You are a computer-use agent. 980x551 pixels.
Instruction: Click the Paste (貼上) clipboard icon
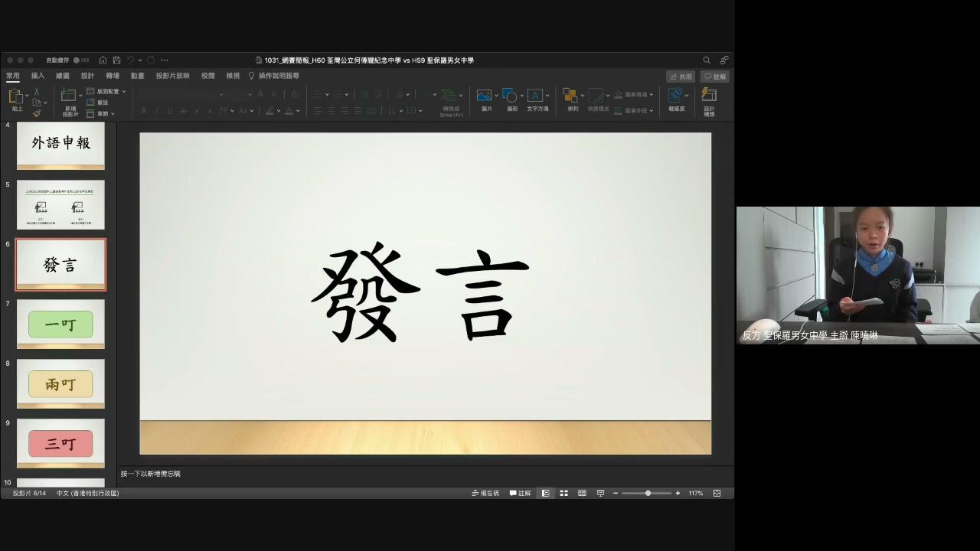[x=16, y=96]
